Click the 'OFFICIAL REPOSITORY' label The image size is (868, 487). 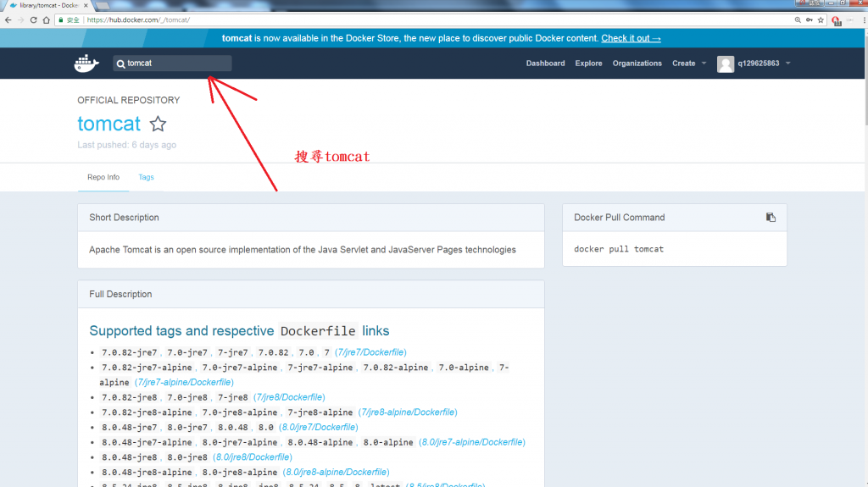coord(129,100)
